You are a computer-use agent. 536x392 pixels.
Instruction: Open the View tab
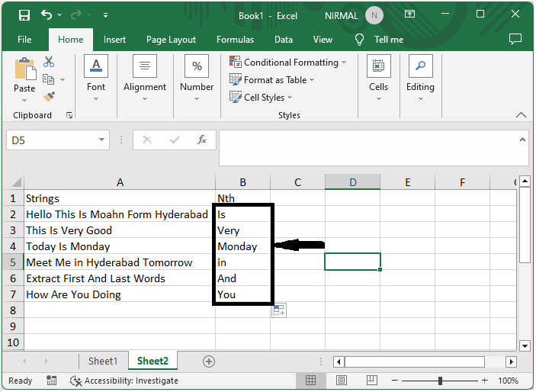(x=323, y=40)
